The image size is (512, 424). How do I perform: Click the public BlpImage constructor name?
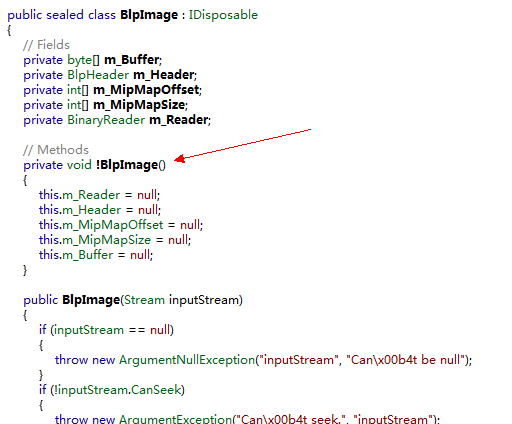tap(91, 300)
